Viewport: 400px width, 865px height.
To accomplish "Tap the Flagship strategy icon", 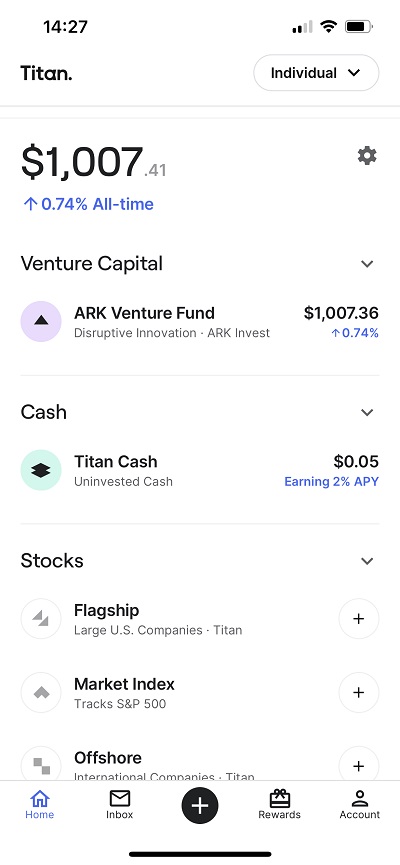I will 41,618.
